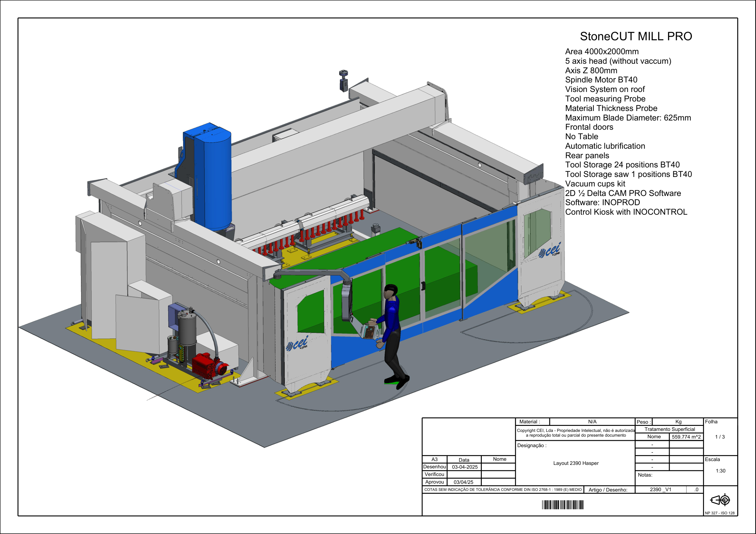
Task: Click the first-angle projection symbol
Action: pyautogui.click(x=720, y=500)
